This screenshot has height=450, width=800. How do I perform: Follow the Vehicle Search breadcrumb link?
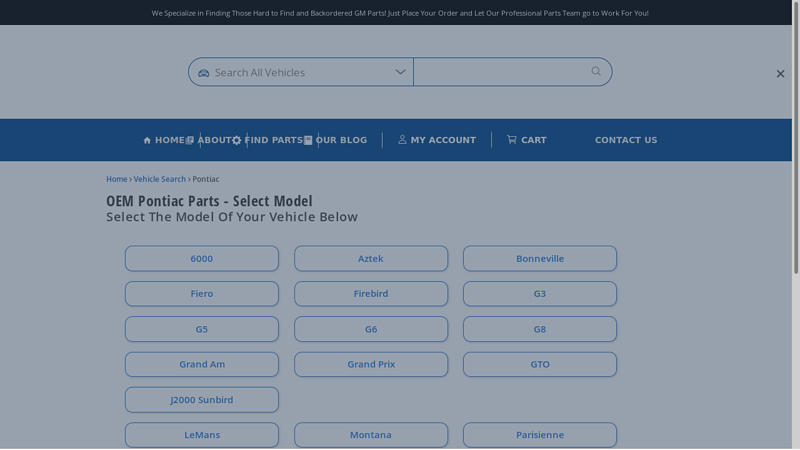pyautogui.click(x=160, y=179)
